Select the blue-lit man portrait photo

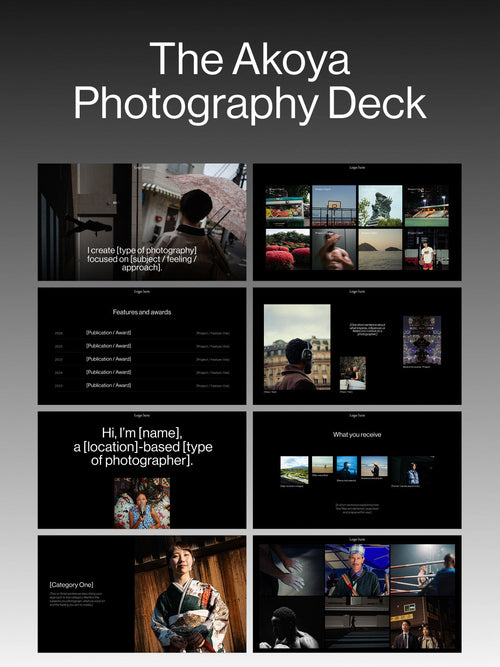pos(347,467)
